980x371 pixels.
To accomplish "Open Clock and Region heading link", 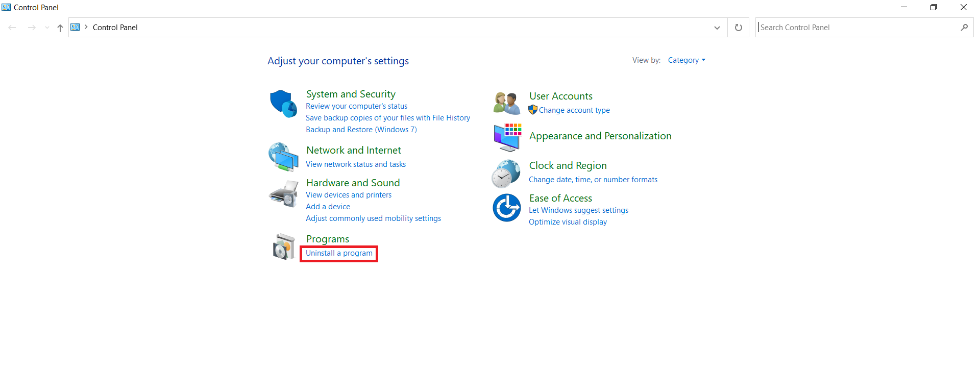I will point(568,165).
